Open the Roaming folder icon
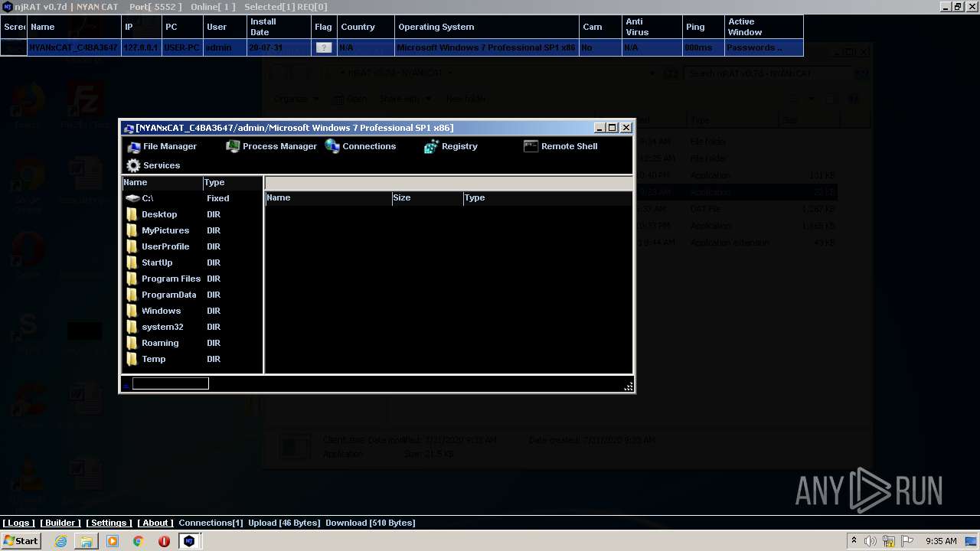 point(132,343)
